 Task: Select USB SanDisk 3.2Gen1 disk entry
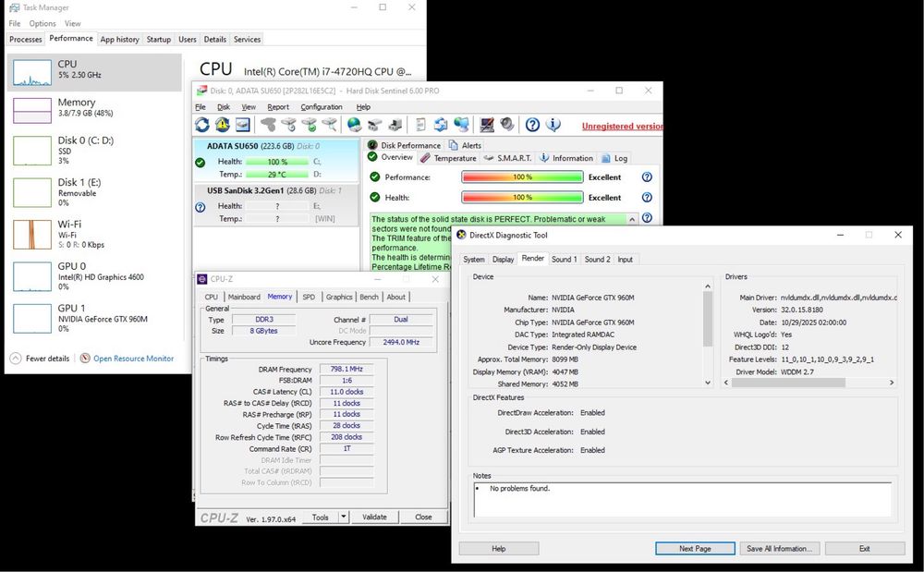[275, 204]
